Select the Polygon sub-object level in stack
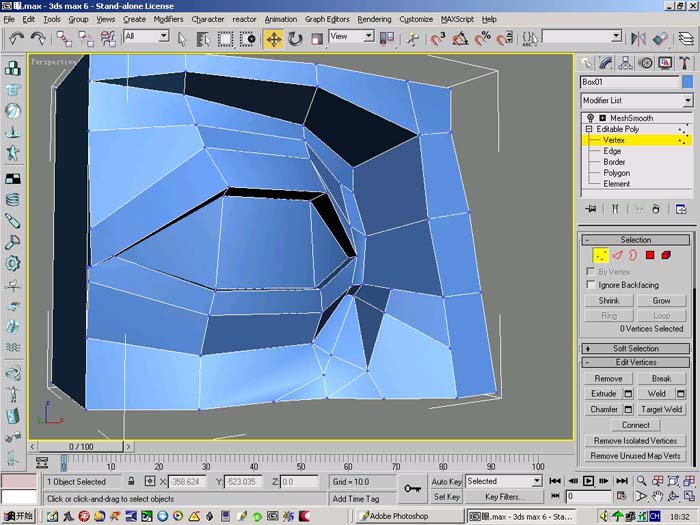 (617, 173)
